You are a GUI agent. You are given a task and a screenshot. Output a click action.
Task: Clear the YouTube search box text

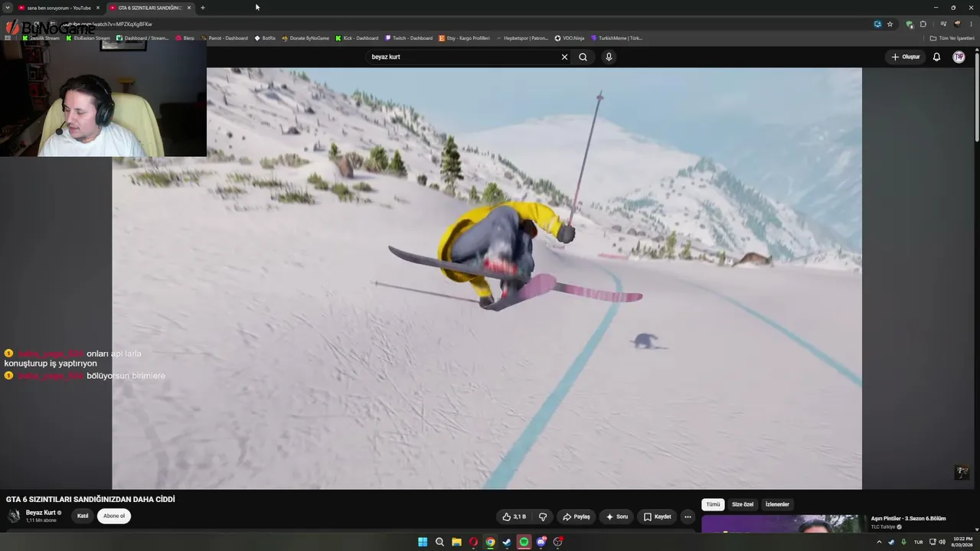point(564,57)
